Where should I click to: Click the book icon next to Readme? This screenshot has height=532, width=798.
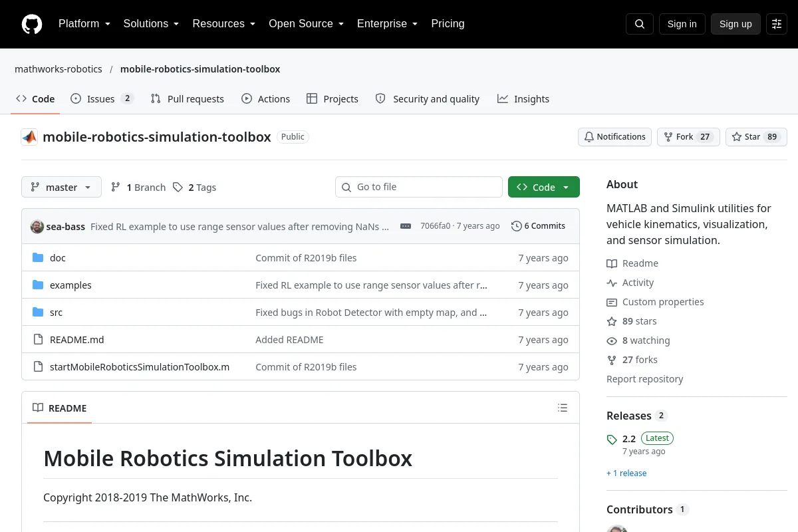(x=612, y=263)
